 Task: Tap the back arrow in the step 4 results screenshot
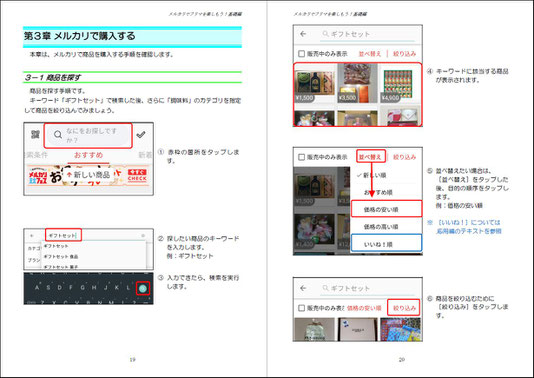click(303, 34)
